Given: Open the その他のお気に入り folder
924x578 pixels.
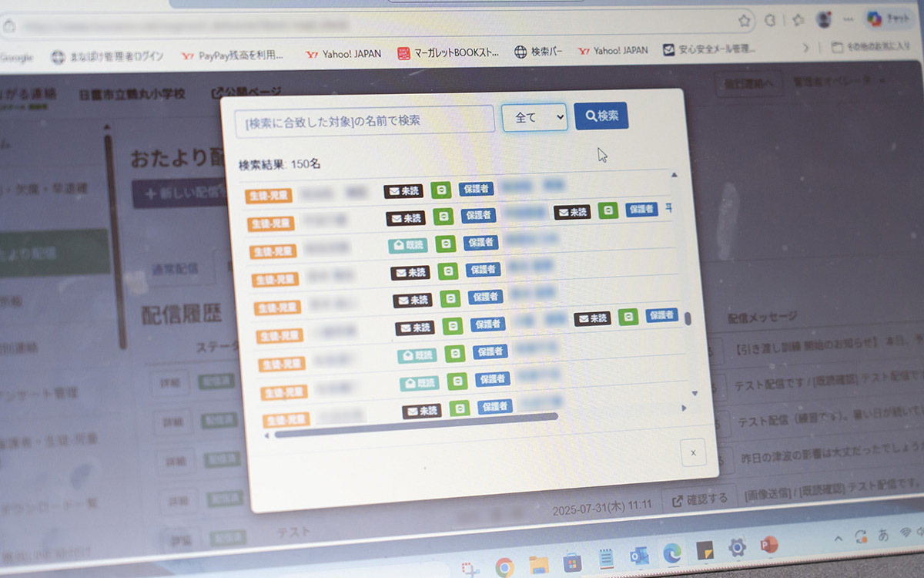Looking at the screenshot, I should pyautogui.click(x=870, y=47).
